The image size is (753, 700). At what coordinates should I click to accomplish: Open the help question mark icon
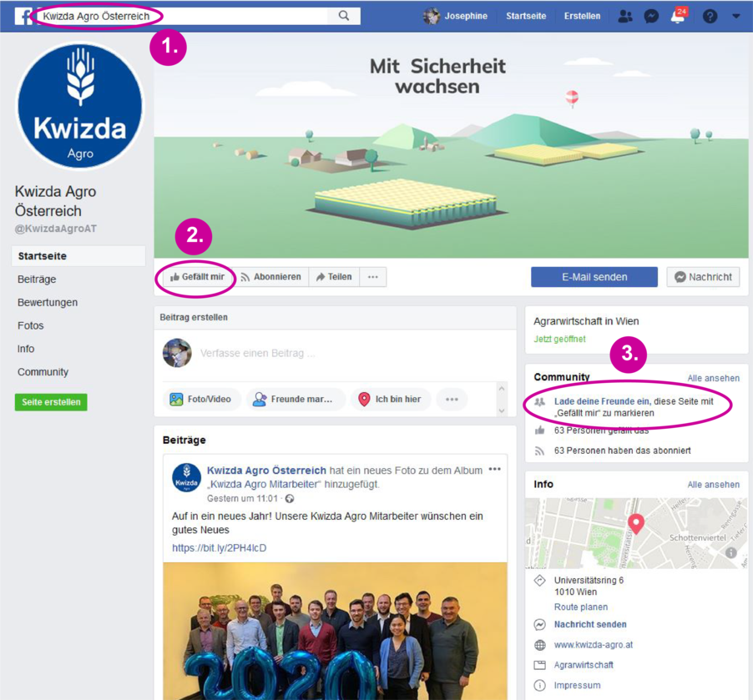[x=710, y=17]
